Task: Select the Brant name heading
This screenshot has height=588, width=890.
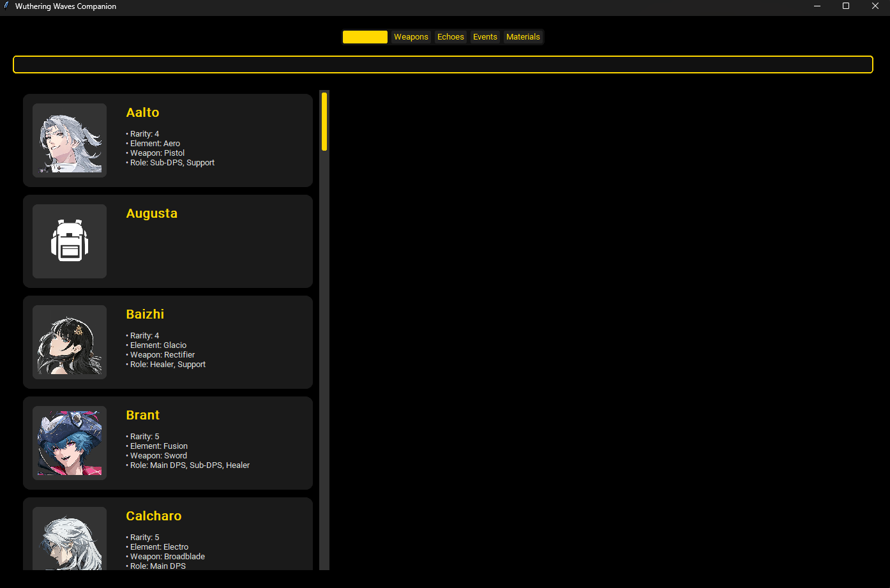Action: (x=142, y=415)
